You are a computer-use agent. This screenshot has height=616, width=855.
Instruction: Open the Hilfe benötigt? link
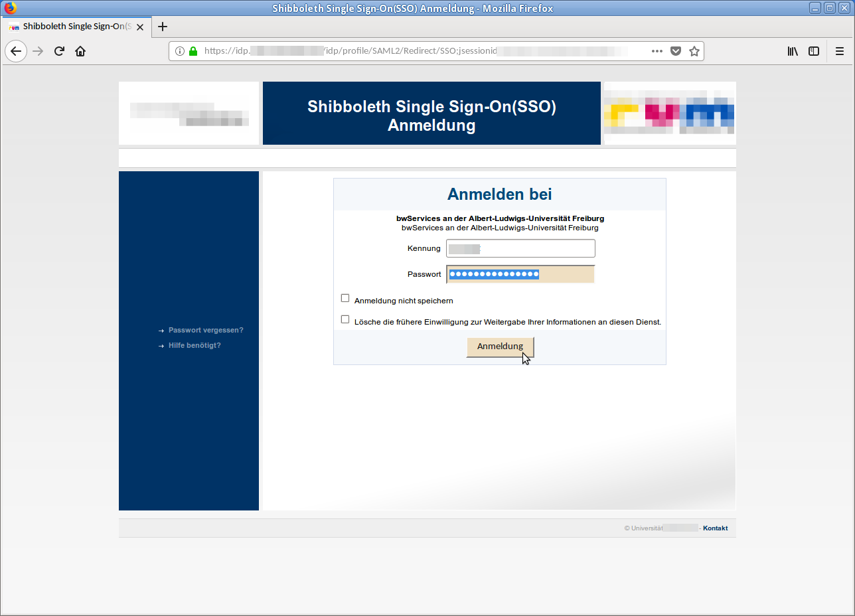194,345
